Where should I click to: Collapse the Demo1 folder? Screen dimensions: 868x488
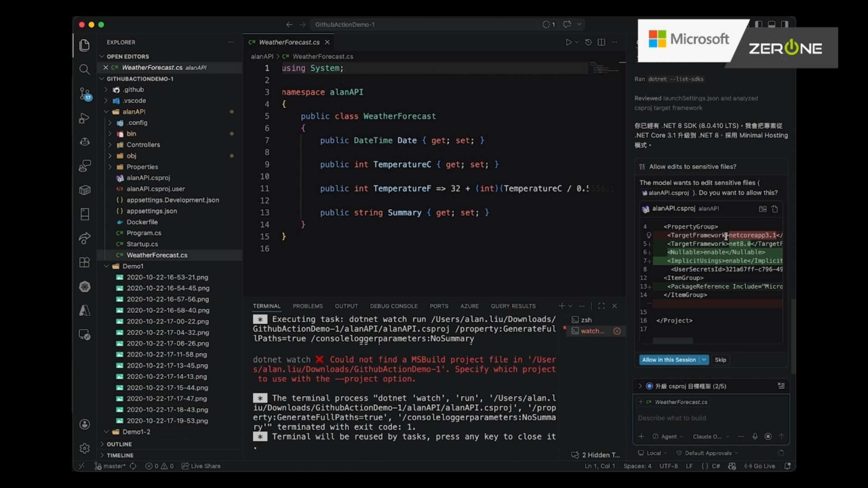pyautogui.click(x=132, y=266)
